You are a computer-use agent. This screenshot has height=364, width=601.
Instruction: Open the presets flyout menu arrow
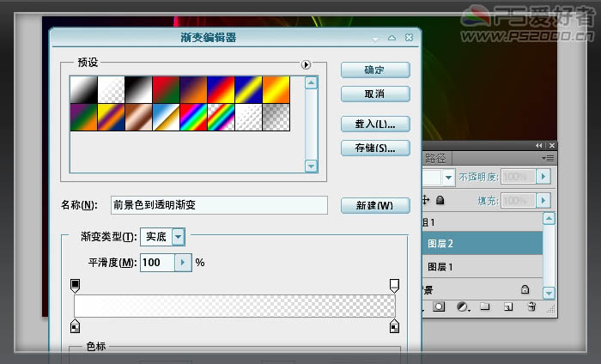pyautogui.click(x=306, y=64)
